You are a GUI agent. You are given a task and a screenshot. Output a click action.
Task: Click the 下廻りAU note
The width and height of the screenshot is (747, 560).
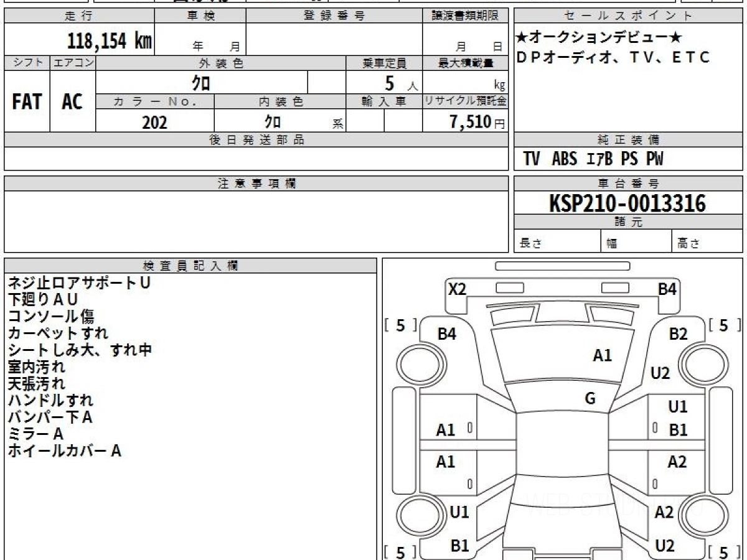(42, 299)
